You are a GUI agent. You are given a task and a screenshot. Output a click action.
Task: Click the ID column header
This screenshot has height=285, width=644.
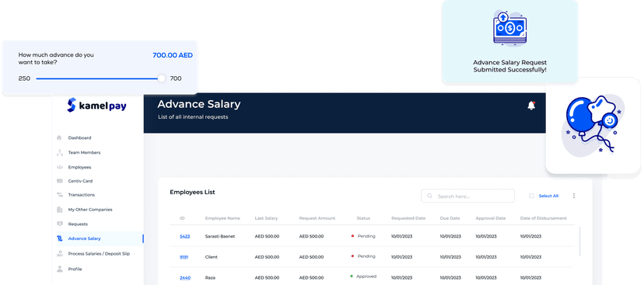182,218
